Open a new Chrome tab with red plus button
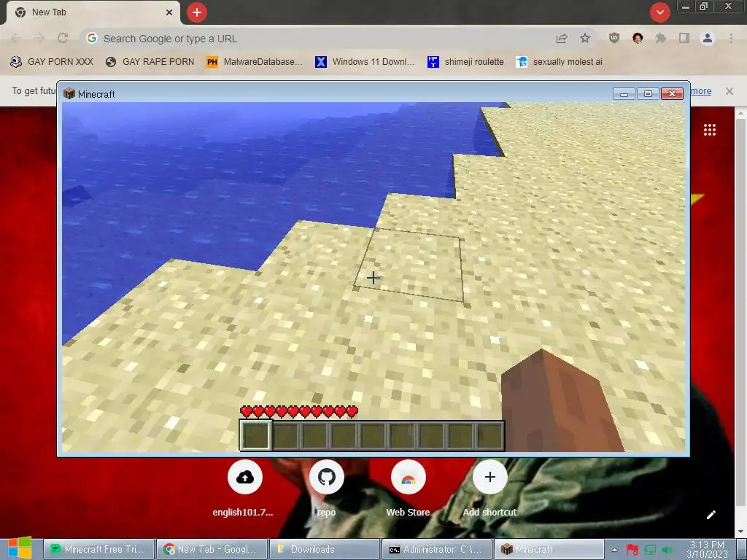 click(x=197, y=12)
